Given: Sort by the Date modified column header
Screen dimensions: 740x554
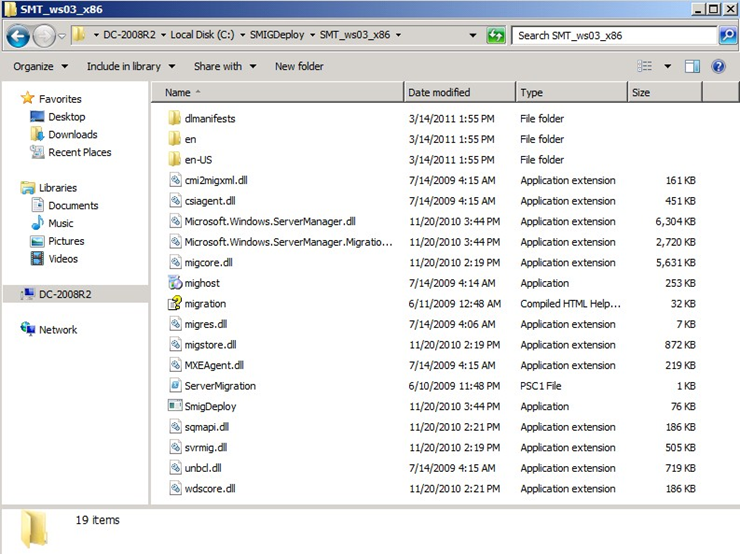Looking at the screenshot, I should pos(460,92).
